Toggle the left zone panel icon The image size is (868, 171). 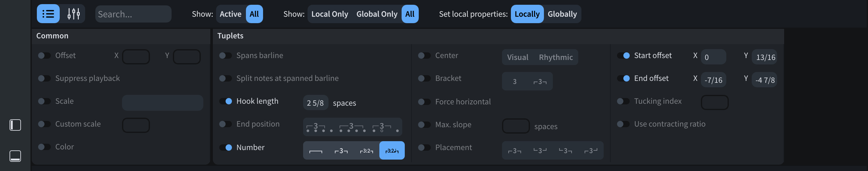pyautogui.click(x=15, y=125)
